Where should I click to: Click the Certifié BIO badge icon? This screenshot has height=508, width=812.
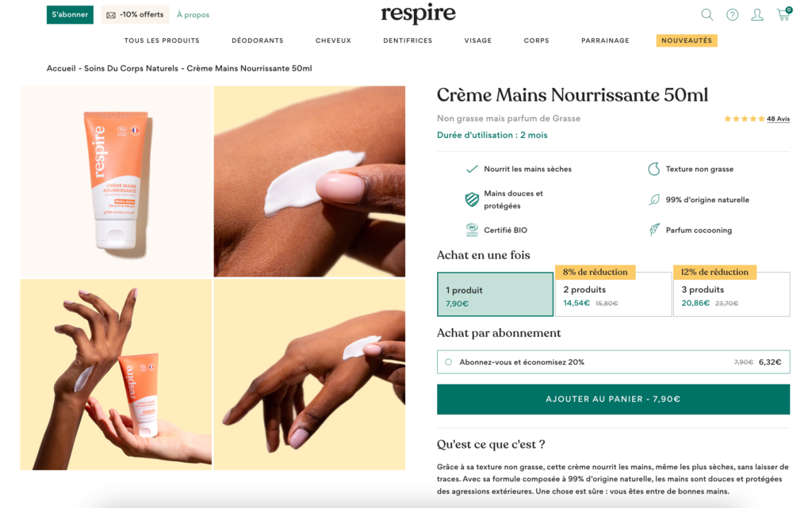tap(472, 230)
